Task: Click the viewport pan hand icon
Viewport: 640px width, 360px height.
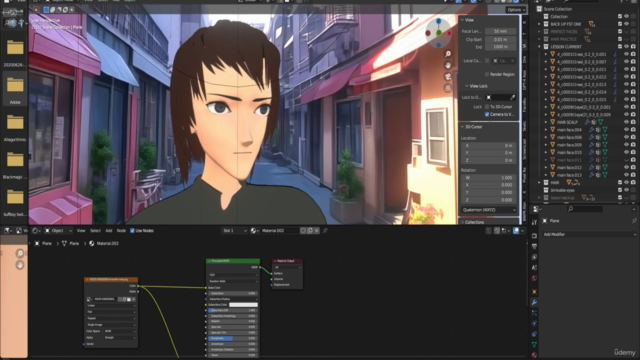Action: (x=448, y=65)
